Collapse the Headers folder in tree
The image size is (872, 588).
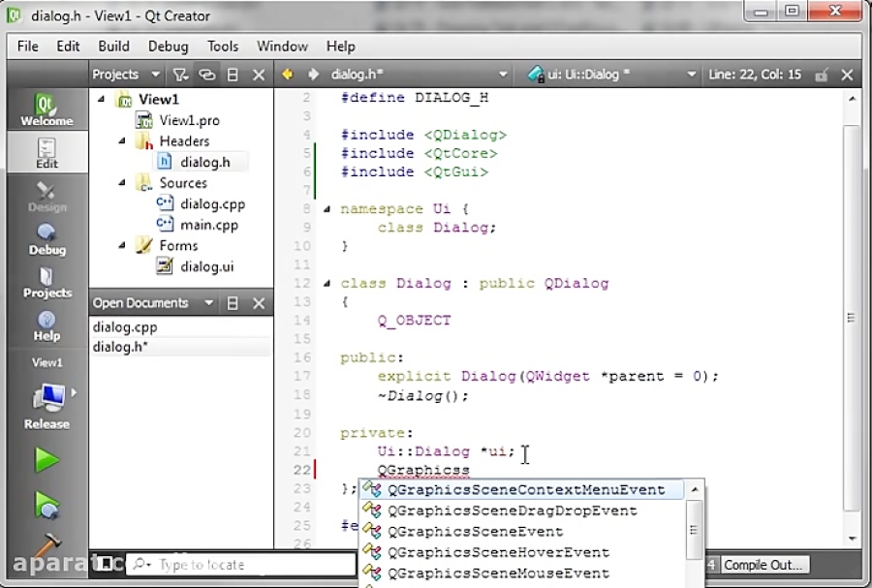pyautogui.click(x=122, y=141)
